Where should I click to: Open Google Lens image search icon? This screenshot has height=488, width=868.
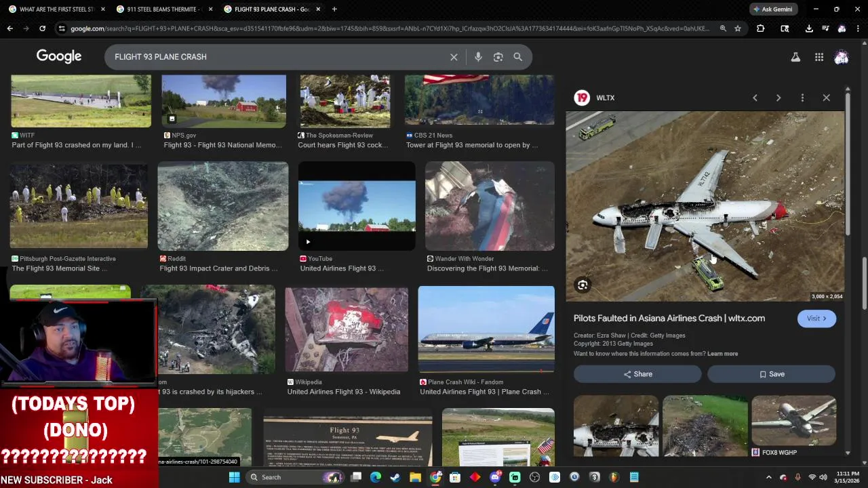click(498, 57)
